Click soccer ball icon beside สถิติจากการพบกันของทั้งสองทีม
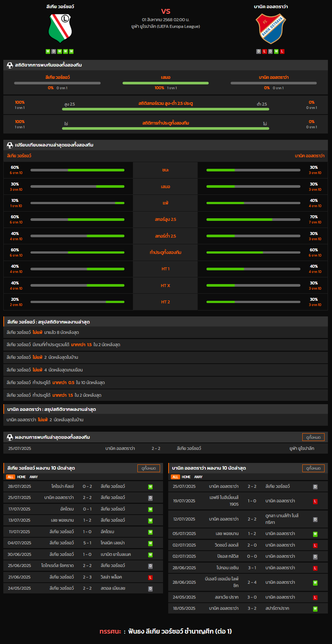This screenshot has width=332, height=644. click(x=10, y=65)
